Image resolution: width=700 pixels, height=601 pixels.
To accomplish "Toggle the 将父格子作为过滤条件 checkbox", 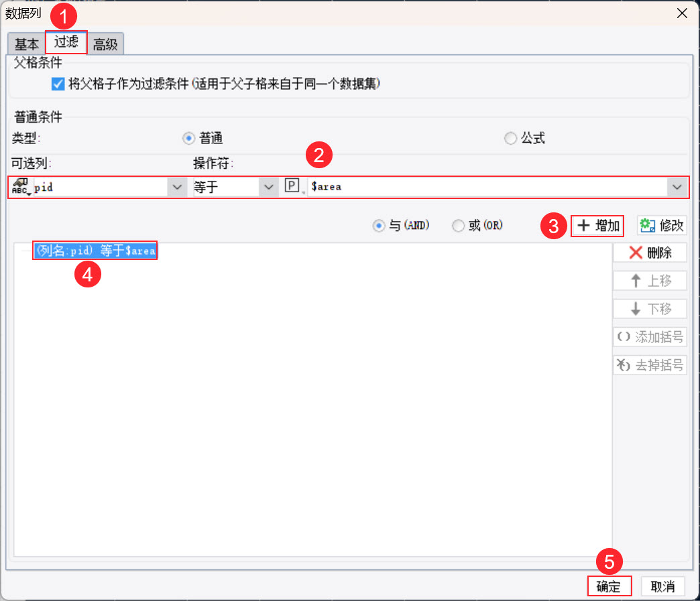I will click(x=58, y=84).
